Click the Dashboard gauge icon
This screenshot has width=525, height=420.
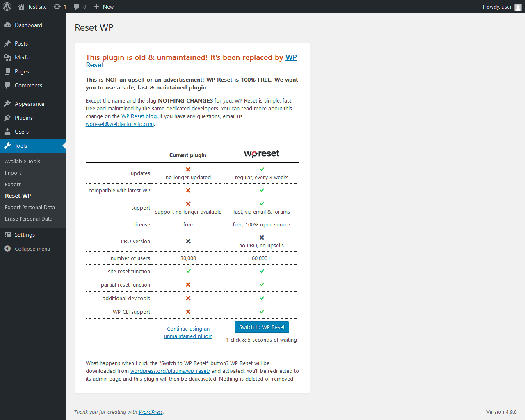point(7,25)
